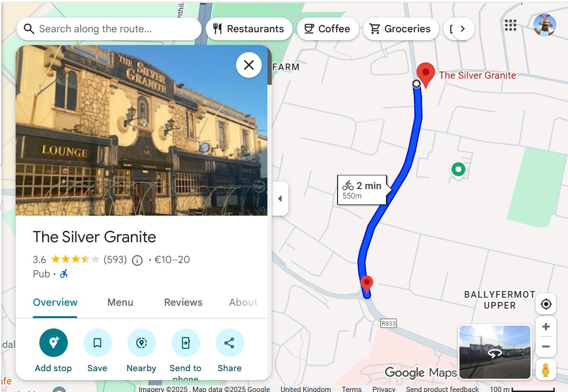This screenshot has height=392, width=568.
Task: Click the Share icon button
Action: [229, 343]
